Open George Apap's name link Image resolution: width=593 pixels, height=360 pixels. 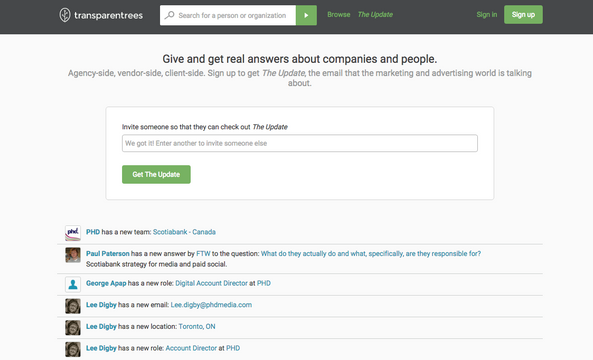106,283
